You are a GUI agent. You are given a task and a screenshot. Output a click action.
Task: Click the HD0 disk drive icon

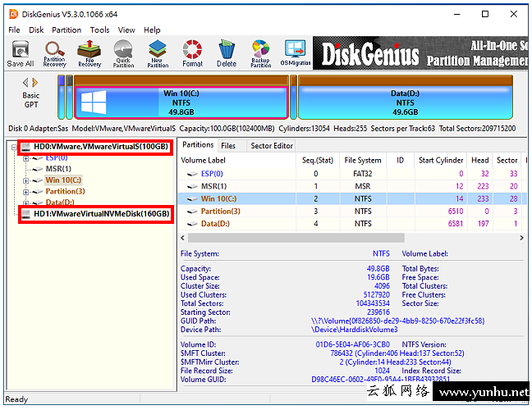click(25, 147)
